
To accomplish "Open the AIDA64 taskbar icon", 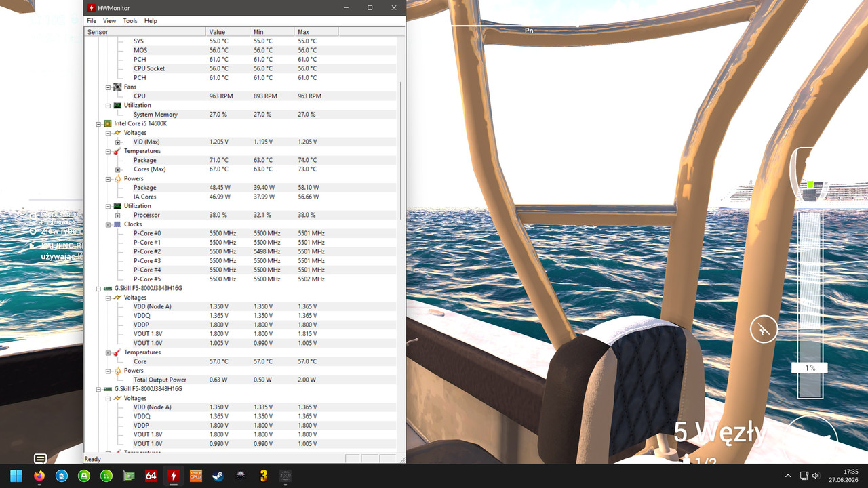I will 151,476.
